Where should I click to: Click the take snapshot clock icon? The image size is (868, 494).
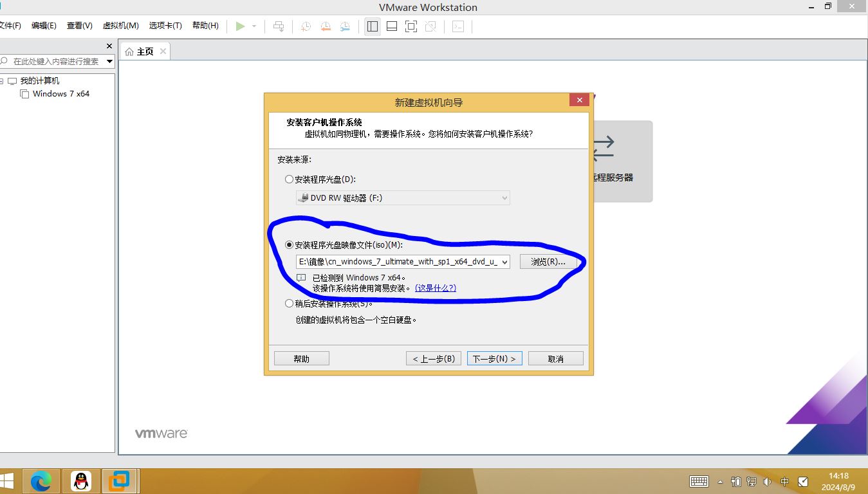(306, 26)
